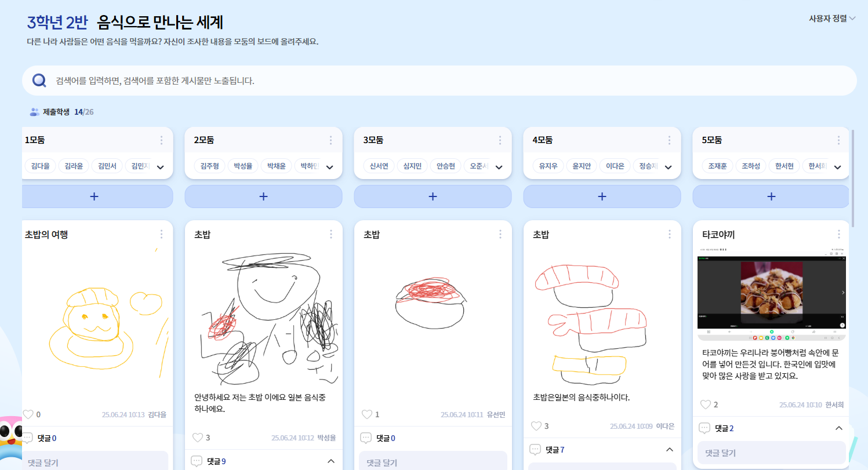The image size is (868, 470).
Task: Open the options menu on the 타코야끼 post
Action: 838,234
